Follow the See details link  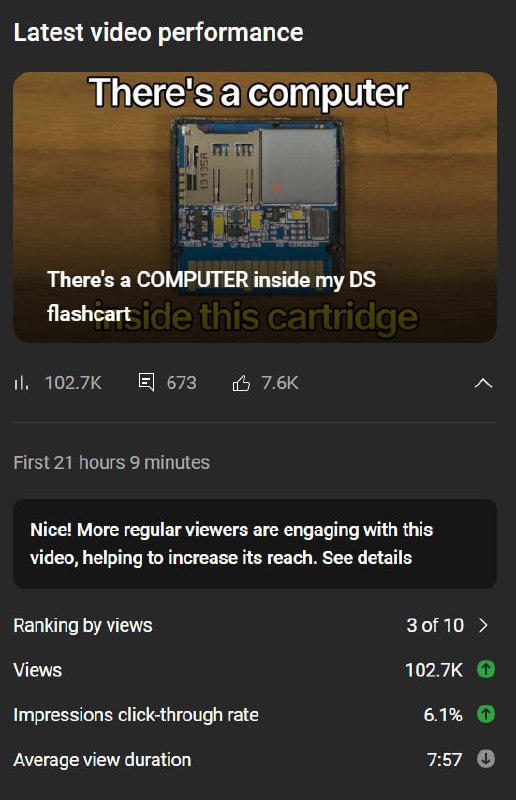pos(366,557)
